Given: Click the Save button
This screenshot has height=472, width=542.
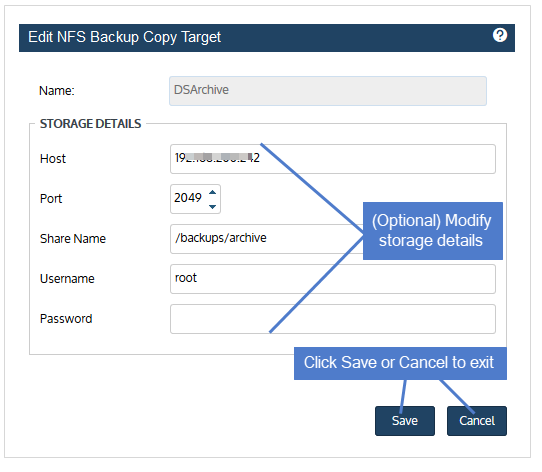Looking at the screenshot, I should (x=404, y=421).
